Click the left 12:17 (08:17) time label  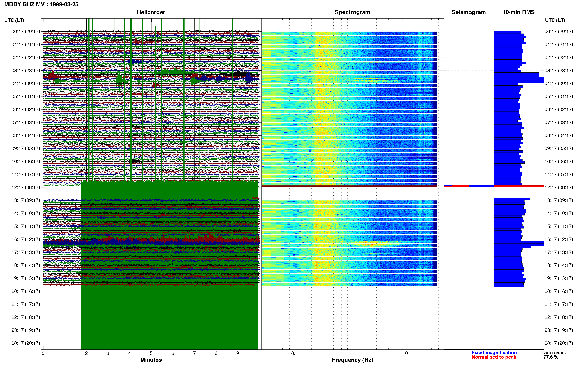click(x=26, y=187)
